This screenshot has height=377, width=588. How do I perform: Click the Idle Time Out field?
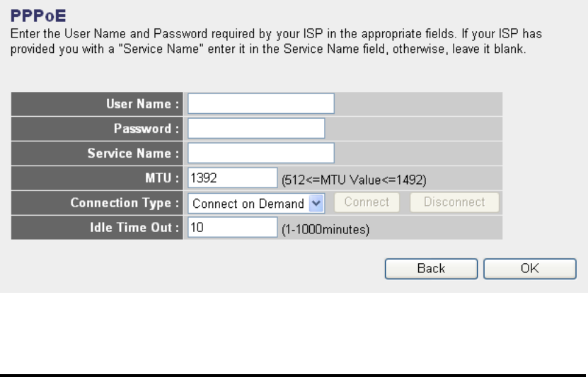point(232,228)
